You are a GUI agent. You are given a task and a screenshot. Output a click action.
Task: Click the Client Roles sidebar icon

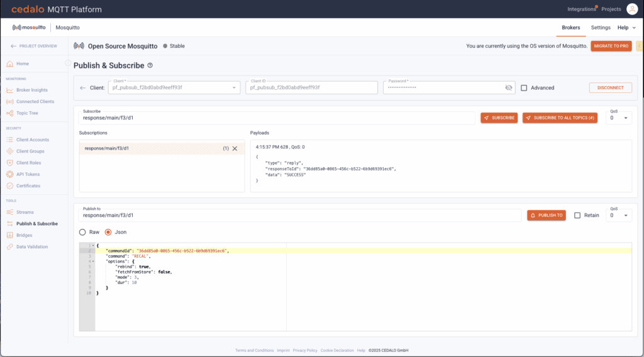pos(10,163)
